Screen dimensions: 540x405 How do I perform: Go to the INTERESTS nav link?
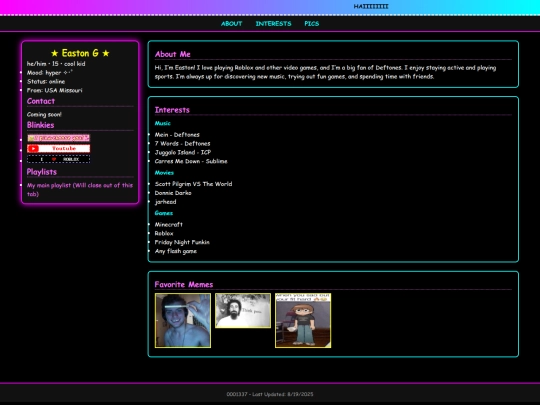pos(273,24)
